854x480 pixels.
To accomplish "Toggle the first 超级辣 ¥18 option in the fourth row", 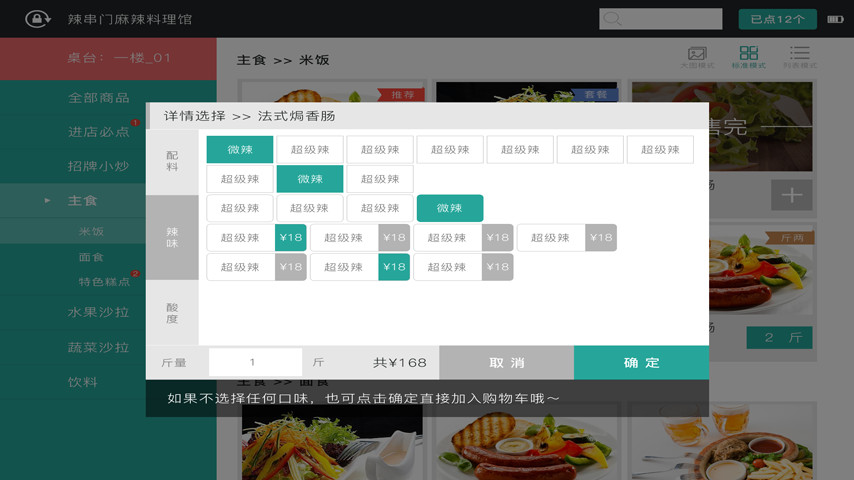I will (257, 238).
